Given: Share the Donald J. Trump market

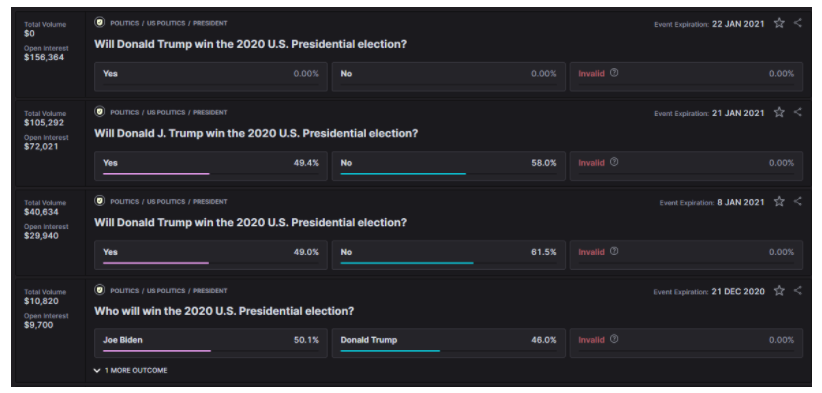Looking at the screenshot, I should (797, 112).
